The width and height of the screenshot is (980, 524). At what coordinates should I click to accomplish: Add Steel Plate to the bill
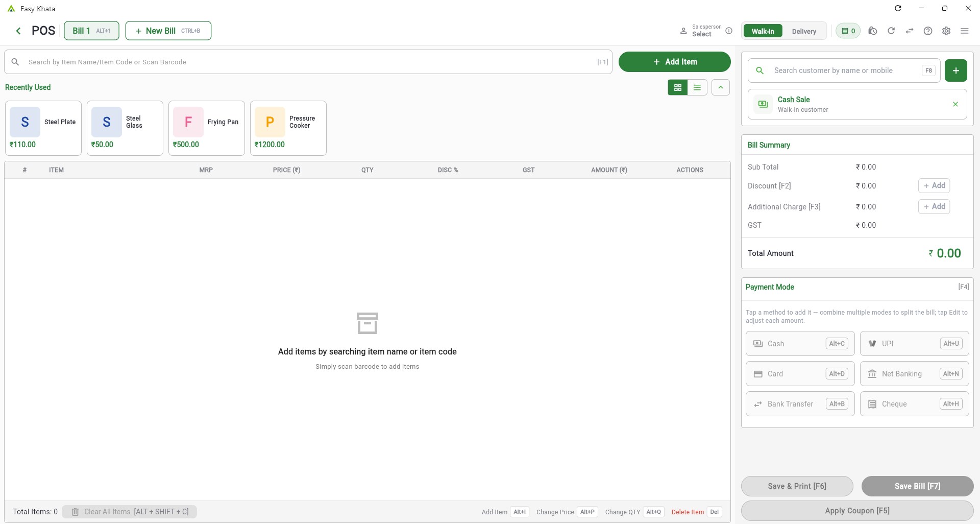click(x=43, y=128)
